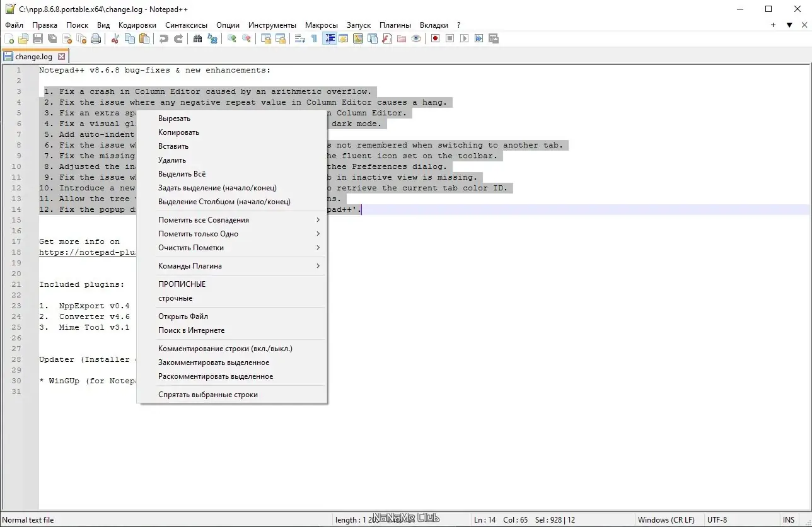Open the Кодировки menu

(x=137, y=25)
